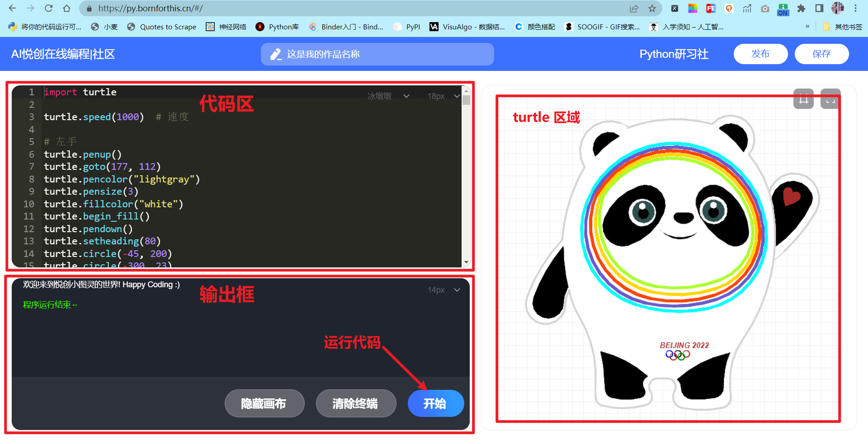
Task: Click code line turtle.setheading(80)
Action: pyautogui.click(x=102, y=241)
